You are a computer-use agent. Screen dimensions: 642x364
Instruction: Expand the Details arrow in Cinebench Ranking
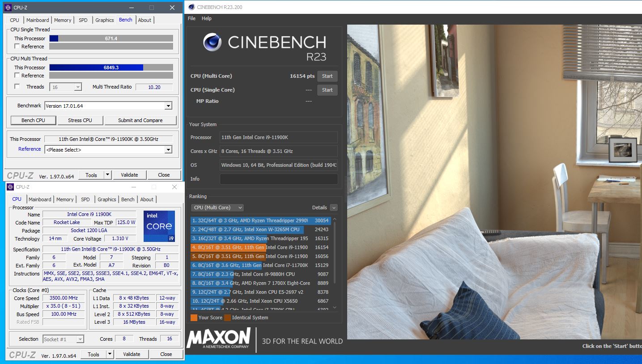(333, 207)
